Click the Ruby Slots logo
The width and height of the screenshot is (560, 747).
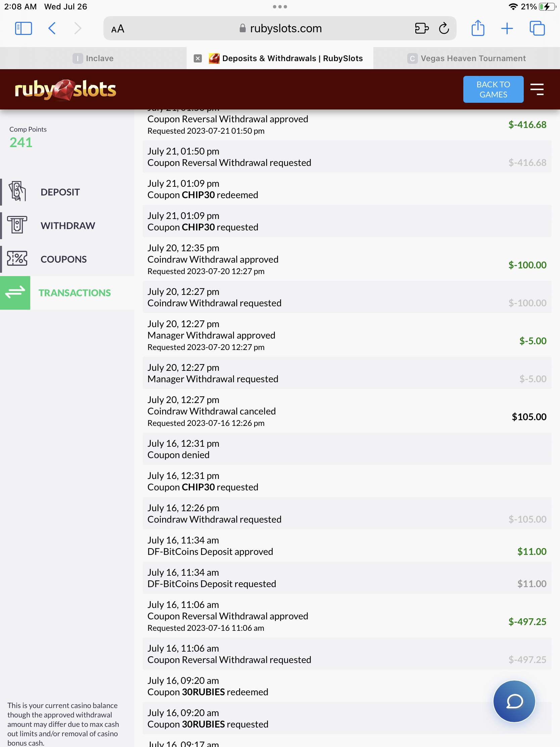coord(65,90)
